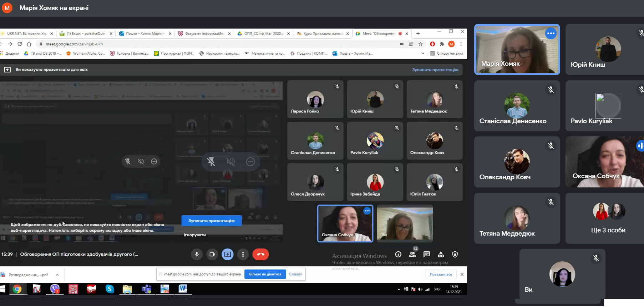Image resolution: width=644 pixels, height=307 pixels.
Task: Open Viber from the Windows taskbar
Action: click(55, 289)
